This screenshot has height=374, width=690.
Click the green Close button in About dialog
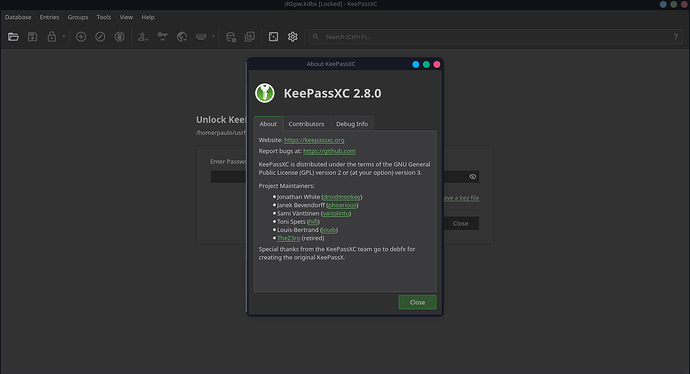[417, 302]
